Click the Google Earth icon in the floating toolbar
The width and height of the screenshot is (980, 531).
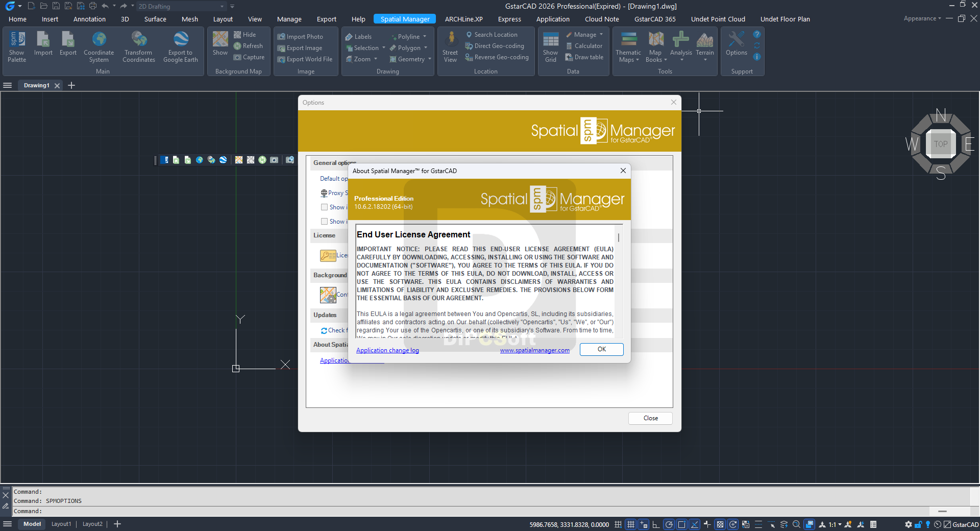pyautogui.click(x=223, y=160)
